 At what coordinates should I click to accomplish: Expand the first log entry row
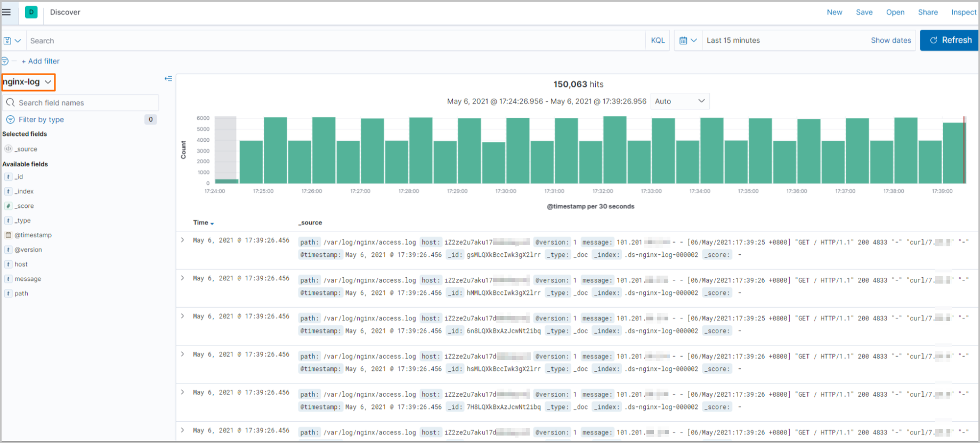click(182, 240)
